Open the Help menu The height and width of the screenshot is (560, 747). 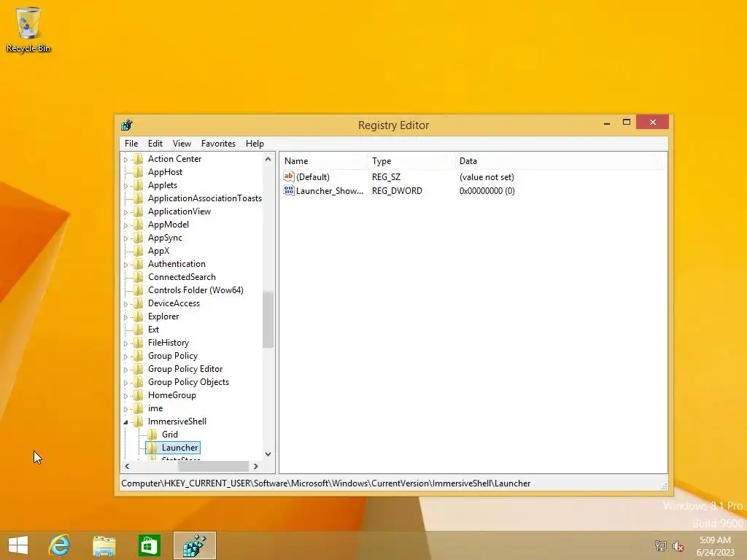(x=255, y=144)
